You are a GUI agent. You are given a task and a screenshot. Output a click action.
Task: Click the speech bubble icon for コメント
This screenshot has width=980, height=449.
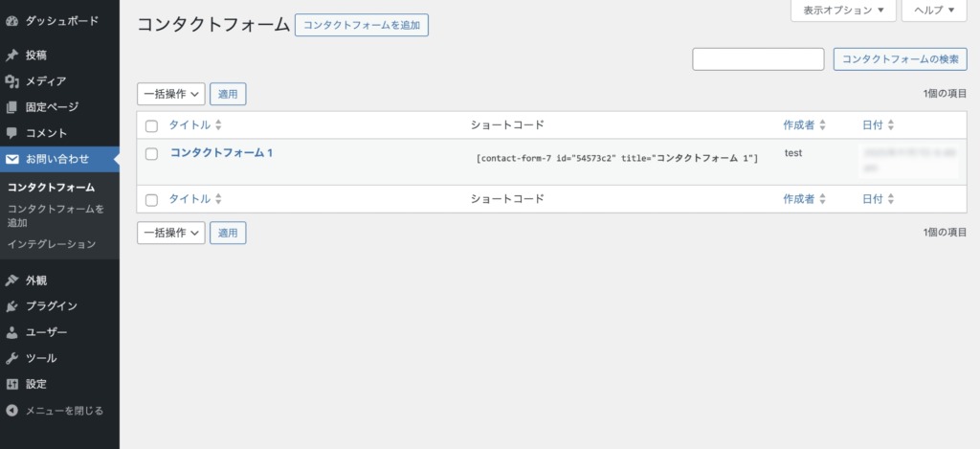(x=11, y=133)
